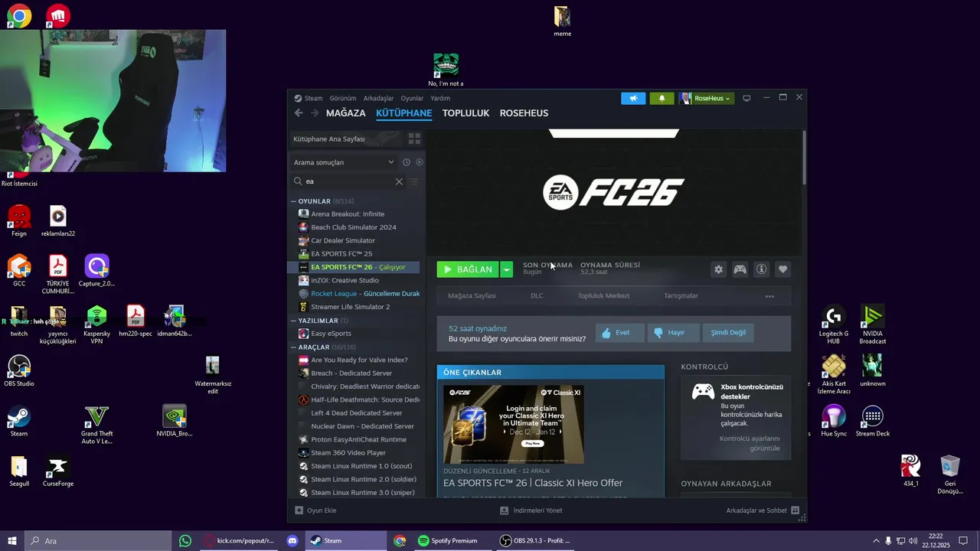Viewport: 980px width, 551px height.
Task: Open Friends and Chat icon at bottom
Action: pyautogui.click(x=795, y=510)
